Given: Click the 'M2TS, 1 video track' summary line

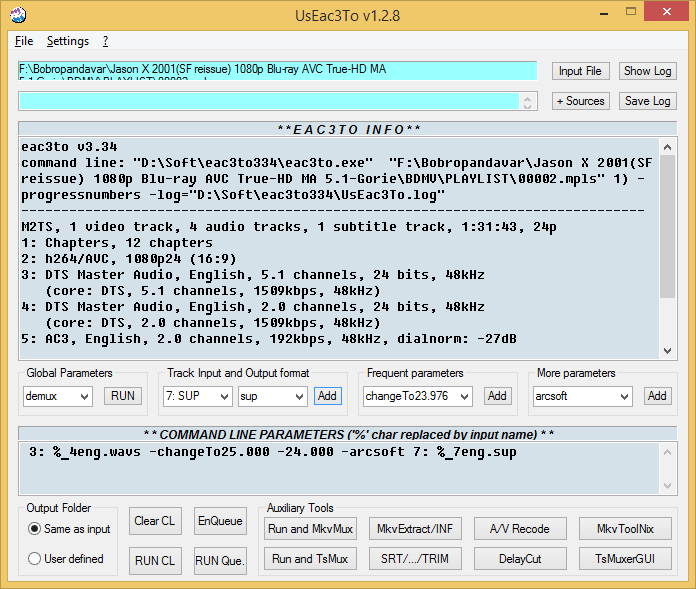Looking at the screenshot, I should pos(289,227).
